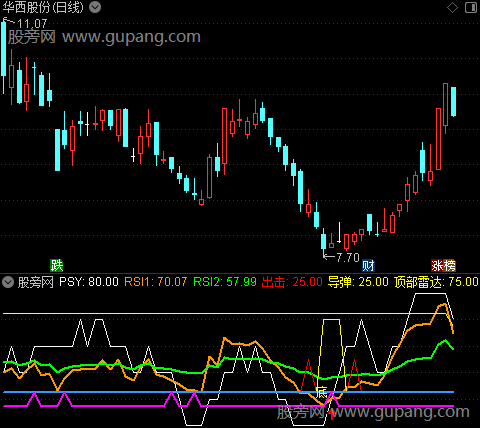The image size is (480, 428).
Task: Click the green 跌 marker icon
Action: click(x=57, y=266)
